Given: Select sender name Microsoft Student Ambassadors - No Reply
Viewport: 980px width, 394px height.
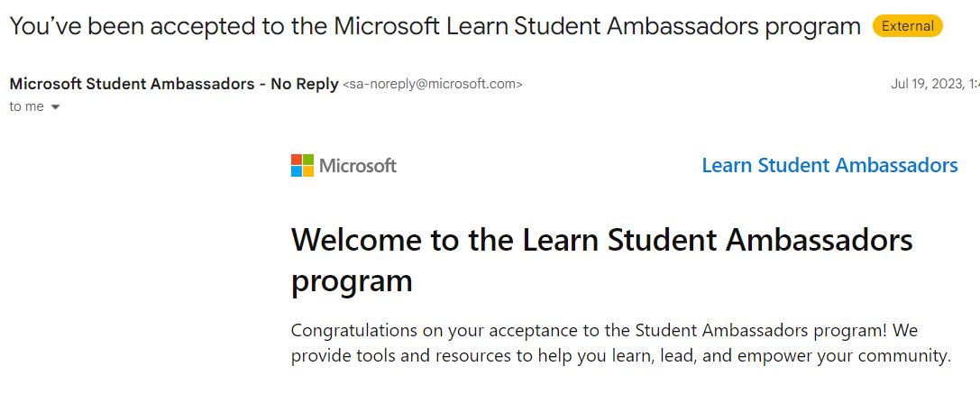Looking at the screenshot, I should coord(172,84).
